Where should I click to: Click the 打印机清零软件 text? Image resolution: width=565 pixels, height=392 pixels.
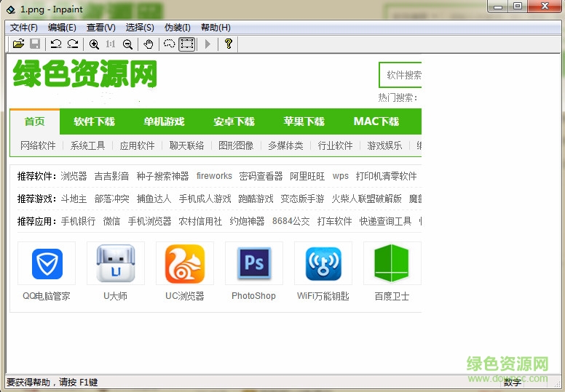tap(387, 176)
